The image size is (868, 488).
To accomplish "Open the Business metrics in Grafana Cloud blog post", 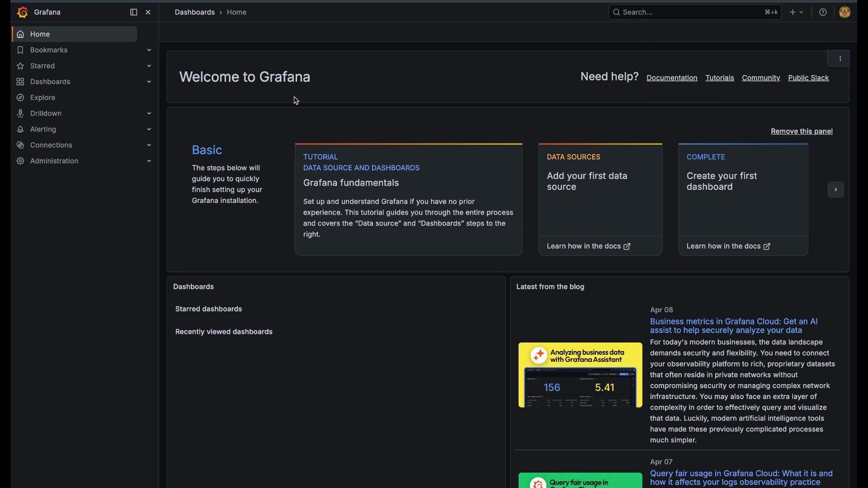I will pos(734,326).
